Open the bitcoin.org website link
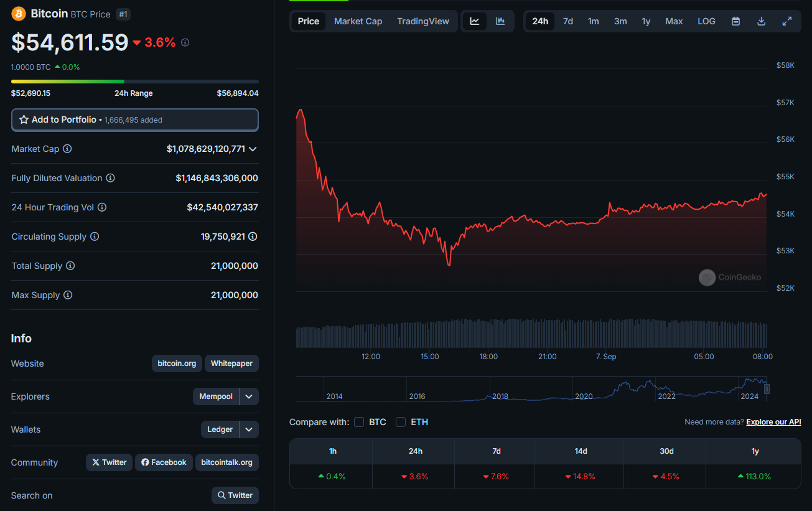The height and width of the screenshot is (511, 812). pos(177,363)
